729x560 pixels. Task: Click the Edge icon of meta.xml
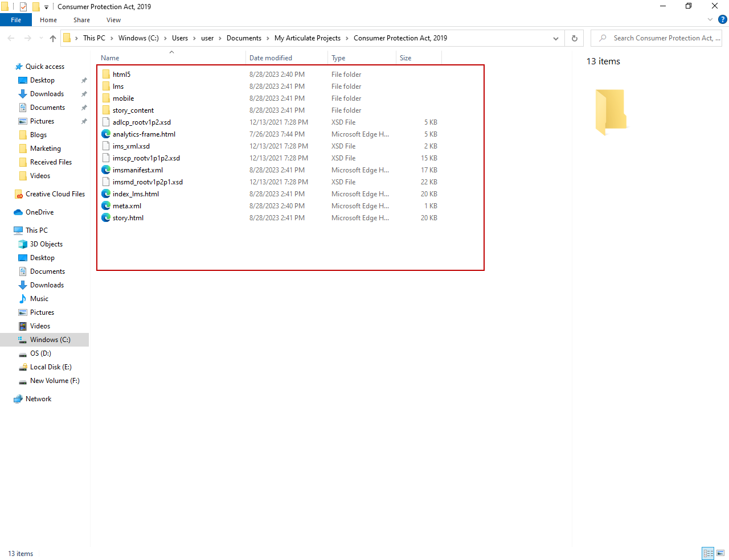coord(106,206)
